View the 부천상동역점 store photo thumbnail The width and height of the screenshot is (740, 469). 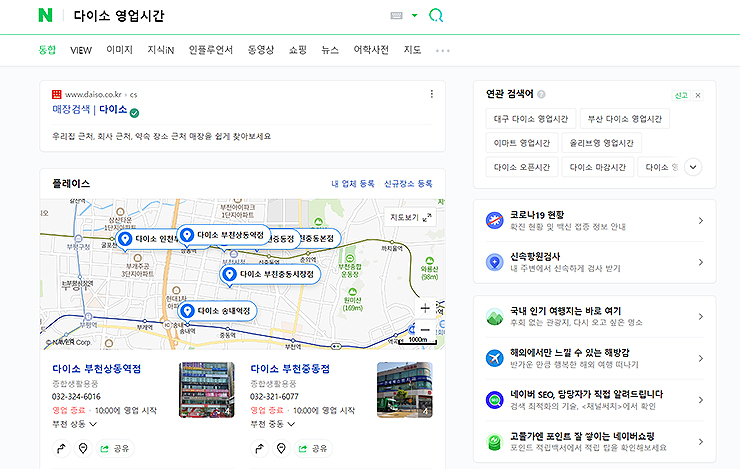point(207,390)
